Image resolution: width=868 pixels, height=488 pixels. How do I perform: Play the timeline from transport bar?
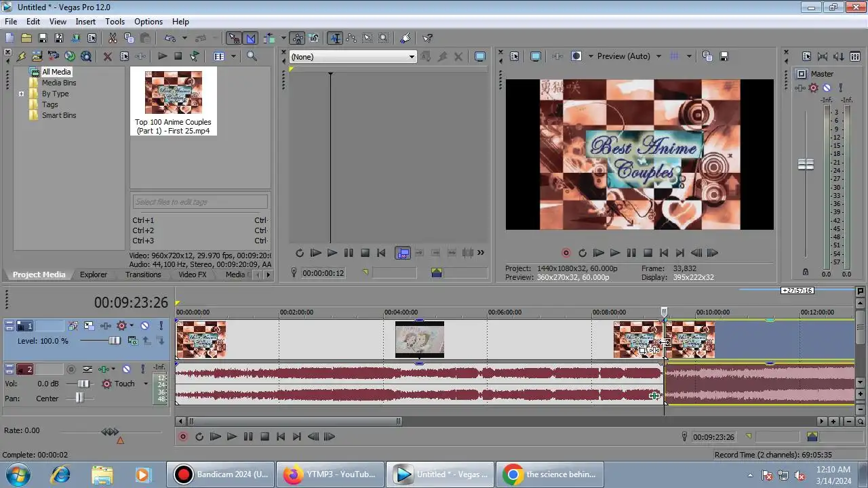232,436
